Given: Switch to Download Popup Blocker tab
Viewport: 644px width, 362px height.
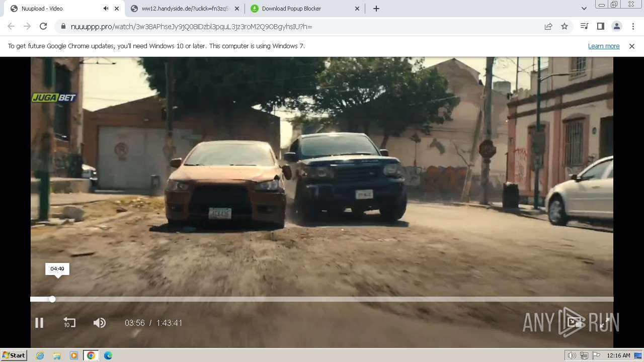Looking at the screenshot, I should pyautogui.click(x=305, y=9).
